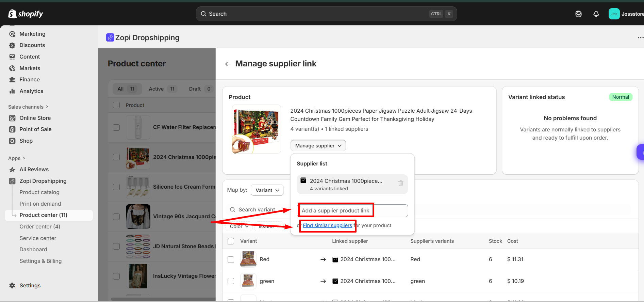Toggle the select-all Variant header checkbox
This screenshot has width=644, height=302.
(x=231, y=241)
